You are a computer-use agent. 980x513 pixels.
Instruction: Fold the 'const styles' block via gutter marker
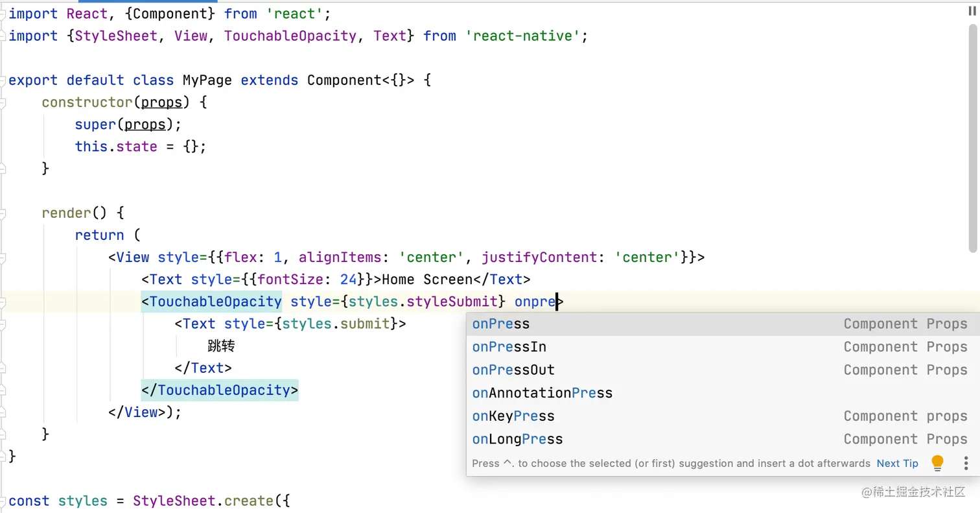point(3,501)
